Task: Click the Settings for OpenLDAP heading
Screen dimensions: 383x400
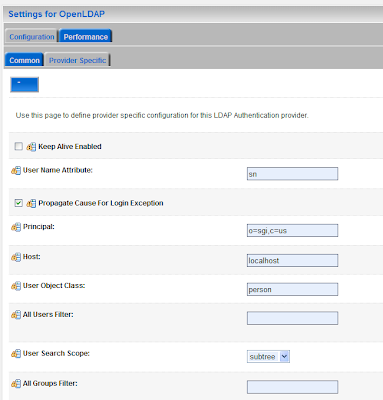Action: 56,14
